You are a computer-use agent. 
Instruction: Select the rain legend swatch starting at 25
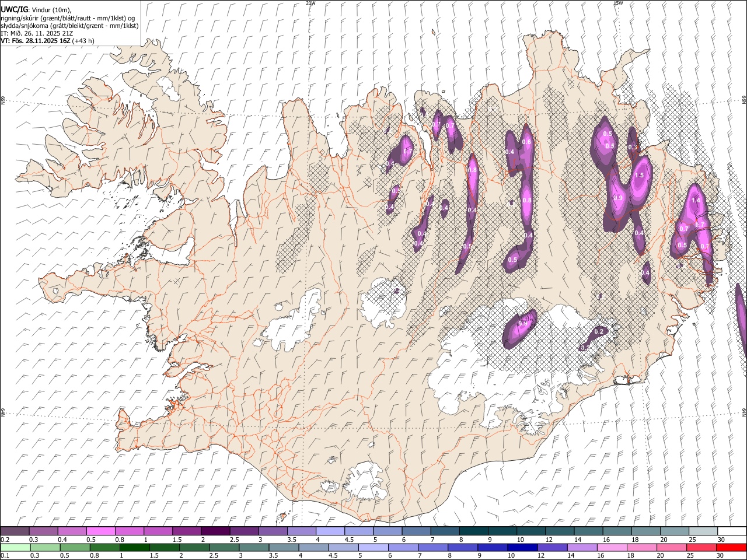[x=700, y=547]
